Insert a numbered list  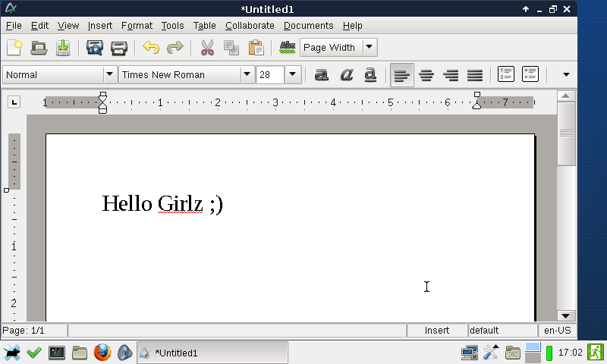(x=506, y=74)
